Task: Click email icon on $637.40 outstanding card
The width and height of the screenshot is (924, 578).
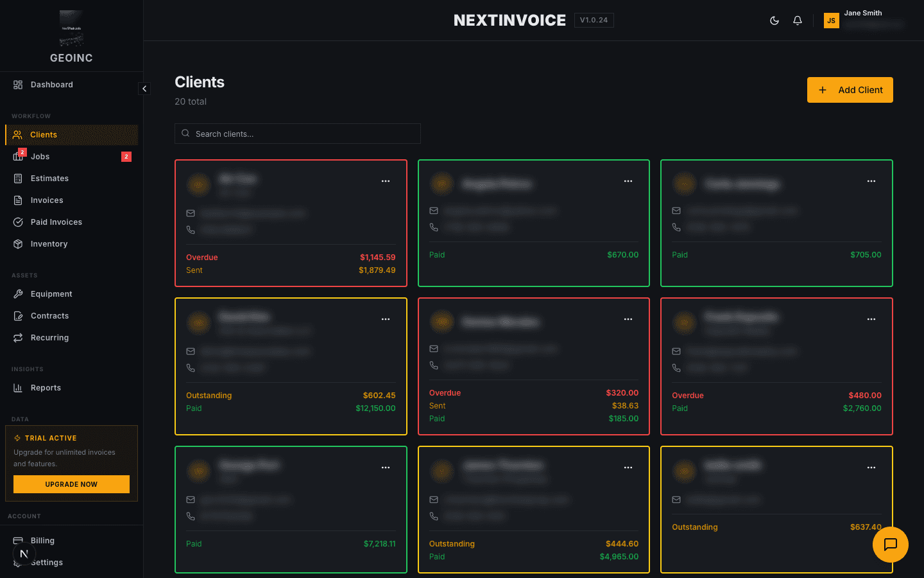Action: [676, 500]
